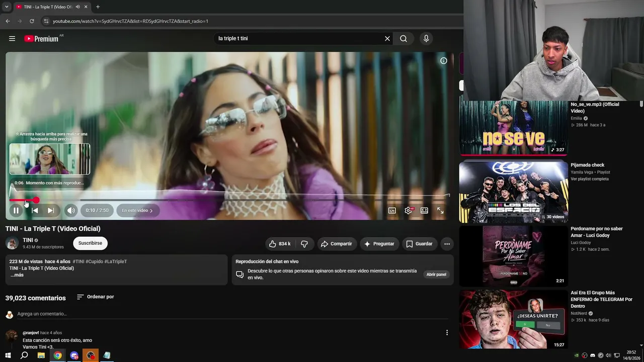Enter fullscreen mode on the player
The height and width of the screenshot is (362, 644).
440,211
